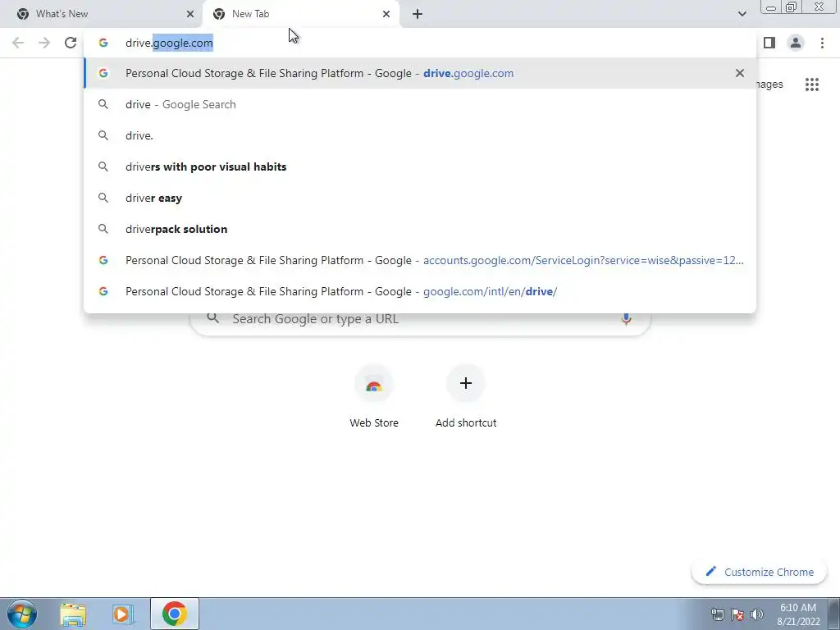Open a new tab with plus button
This screenshot has width=840, height=630.
tap(418, 14)
